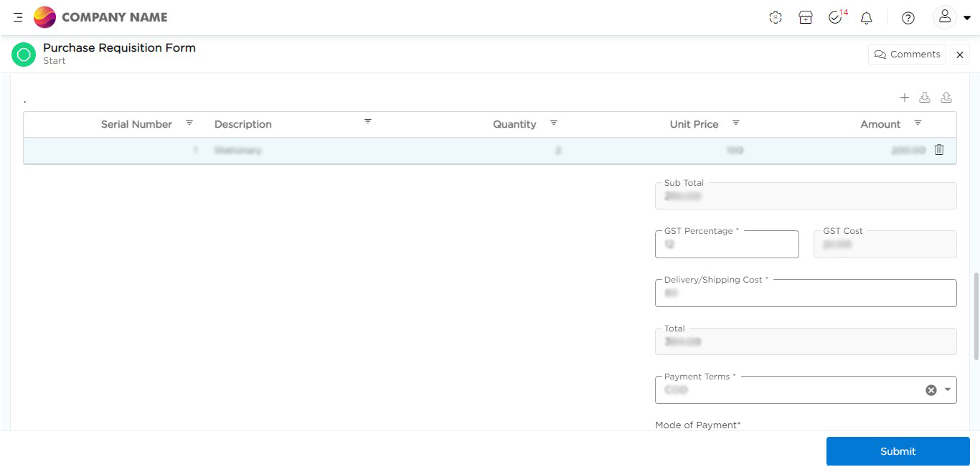This screenshot has height=467, width=980.
Task: Add a new row to the table
Action: (904, 98)
